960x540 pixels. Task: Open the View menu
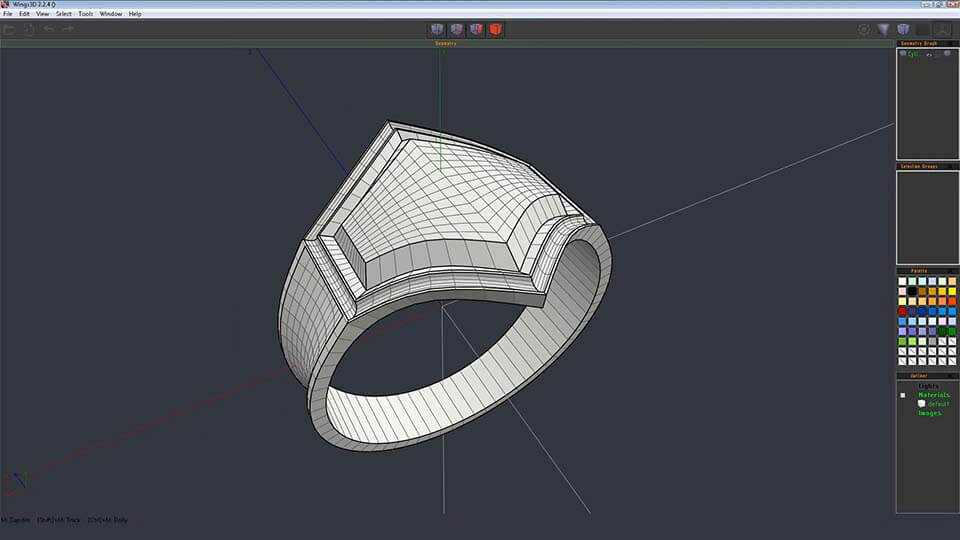point(42,13)
